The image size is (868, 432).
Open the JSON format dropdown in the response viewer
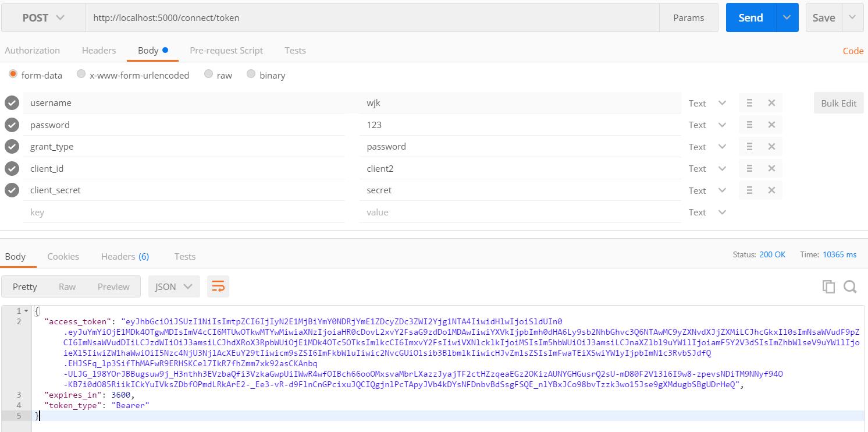coord(173,286)
